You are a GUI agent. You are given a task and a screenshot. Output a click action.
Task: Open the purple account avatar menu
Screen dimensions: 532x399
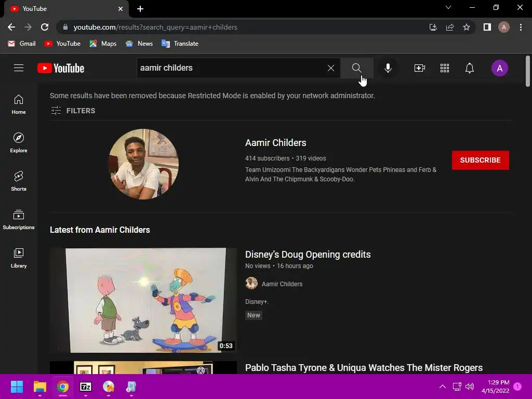[x=499, y=68]
